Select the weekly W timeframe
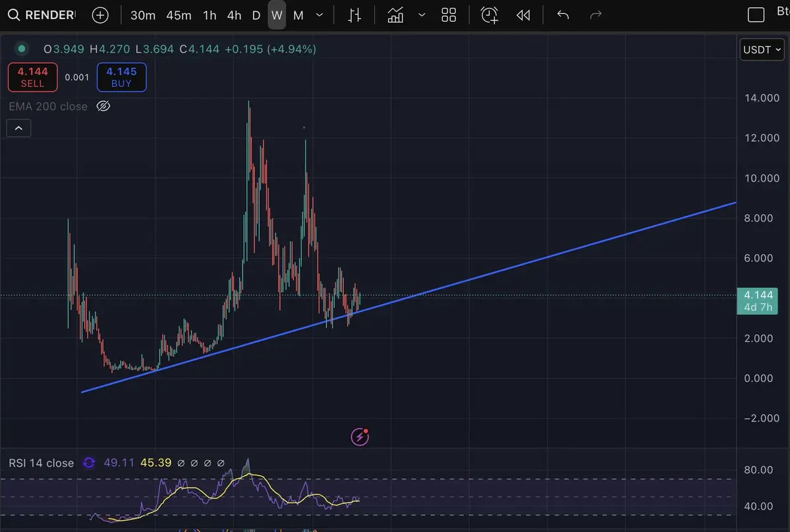This screenshot has width=790, height=532. click(277, 15)
